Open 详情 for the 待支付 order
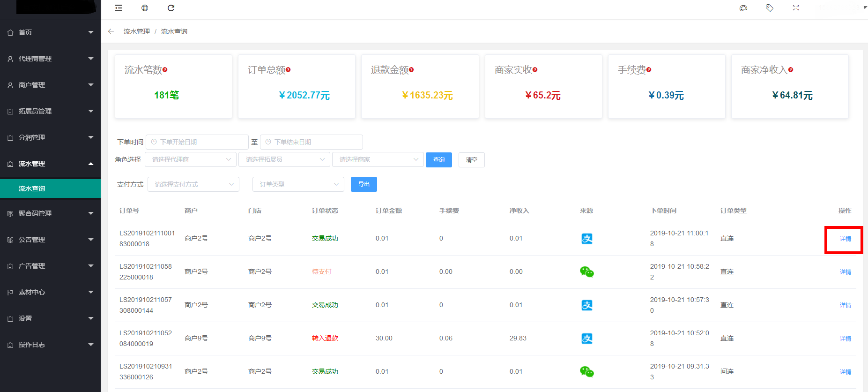 click(846, 272)
